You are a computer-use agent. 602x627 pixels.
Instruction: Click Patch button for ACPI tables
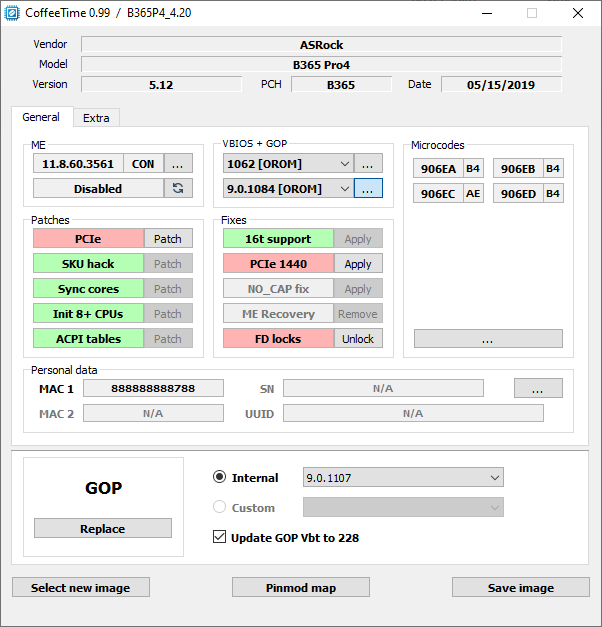point(168,339)
